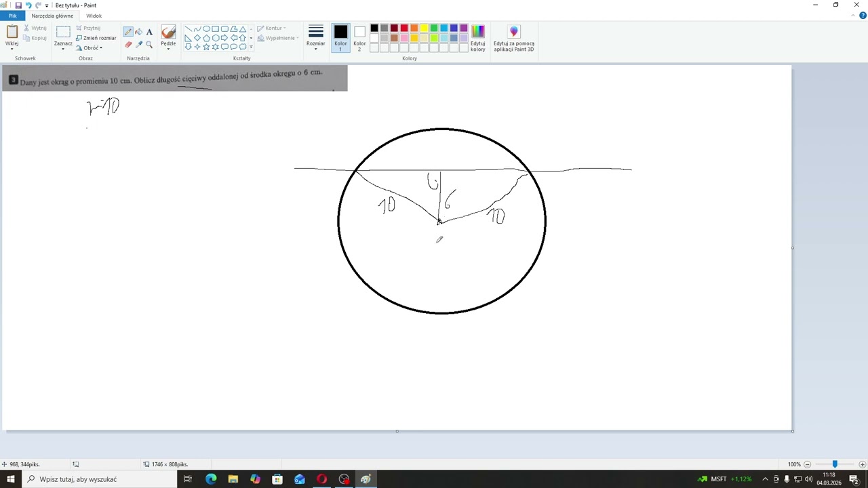Open the Windows Start menu
Viewport: 868px width, 488px height.
pos(11,479)
